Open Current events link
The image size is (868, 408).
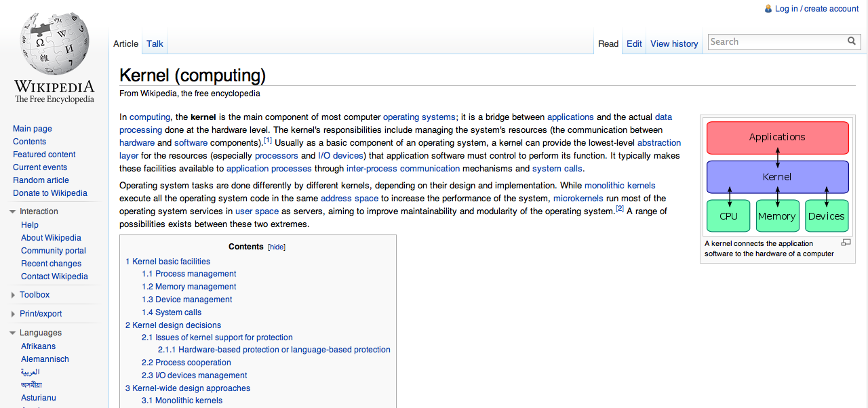(x=40, y=167)
